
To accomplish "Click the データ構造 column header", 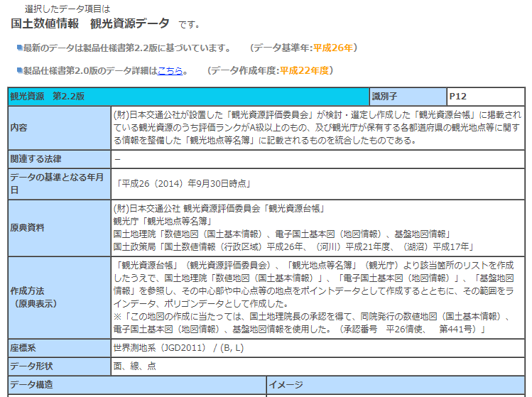I will [x=137, y=385].
